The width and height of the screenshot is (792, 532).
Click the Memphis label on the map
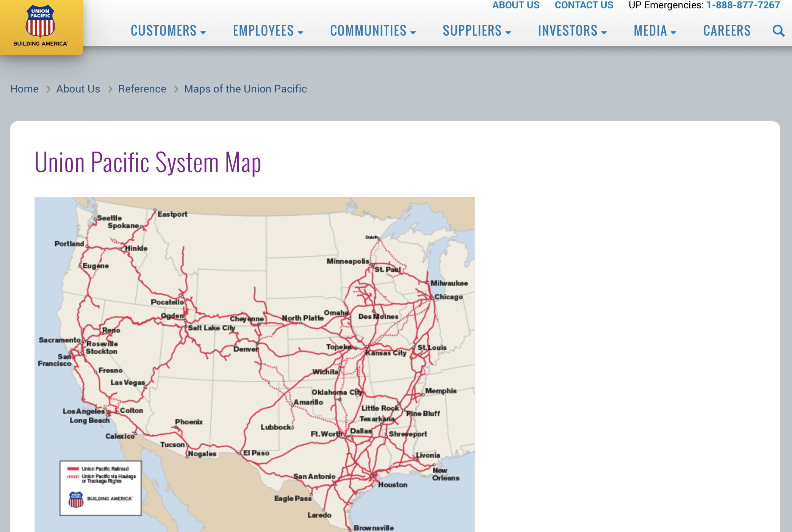coord(441,391)
